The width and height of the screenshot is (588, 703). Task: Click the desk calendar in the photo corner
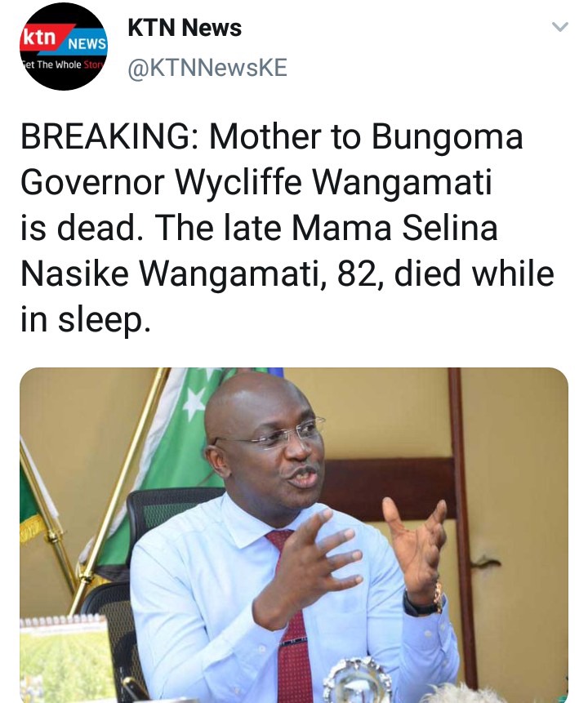tap(65, 658)
